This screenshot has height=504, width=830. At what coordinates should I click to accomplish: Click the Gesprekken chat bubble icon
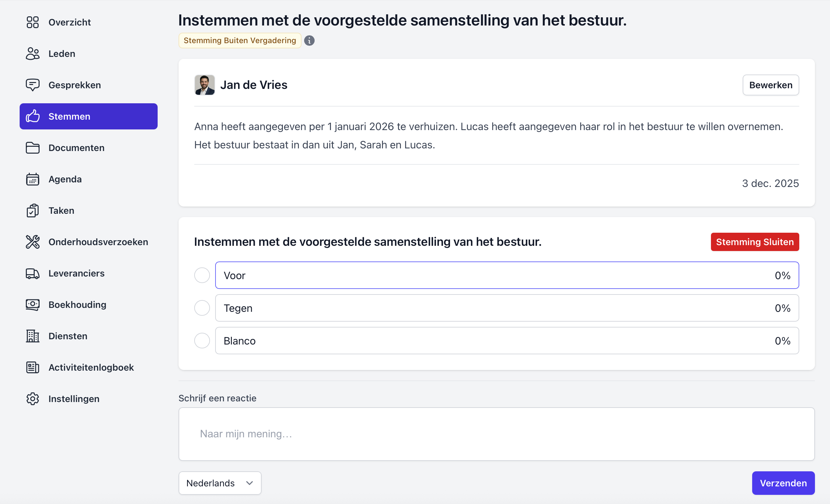tap(33, 85)
